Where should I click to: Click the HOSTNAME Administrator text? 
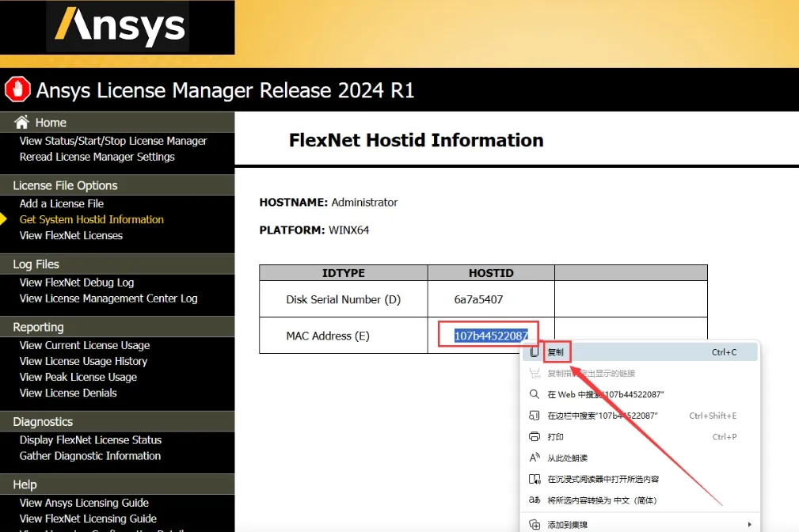(328, 203)
